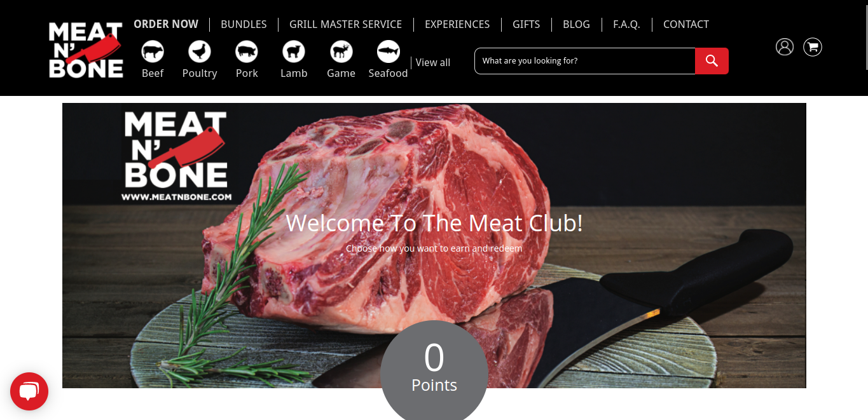Visit the GIFTS page
This screenshot has width=868, height=420.
click(526, 24)
